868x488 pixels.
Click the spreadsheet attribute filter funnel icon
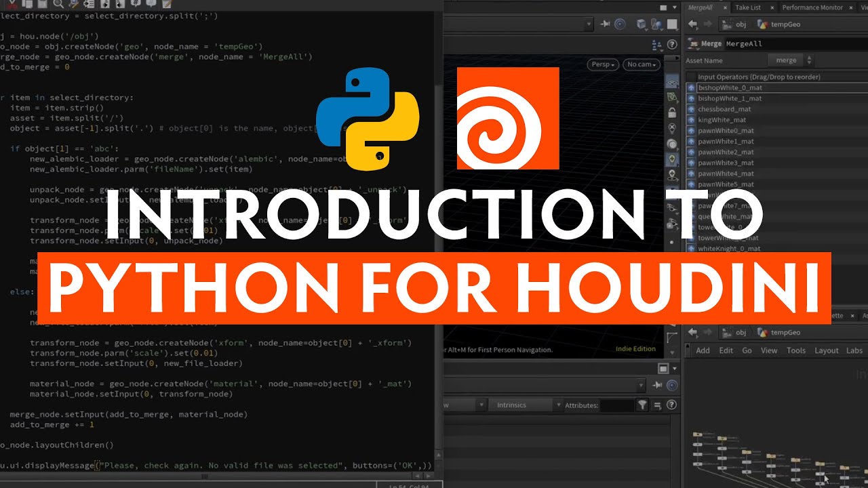click(x=642, y=405)
